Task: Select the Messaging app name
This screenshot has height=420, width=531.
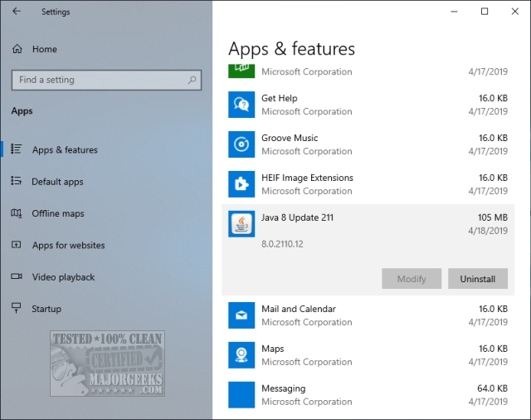Action: (x=284, y=388)
